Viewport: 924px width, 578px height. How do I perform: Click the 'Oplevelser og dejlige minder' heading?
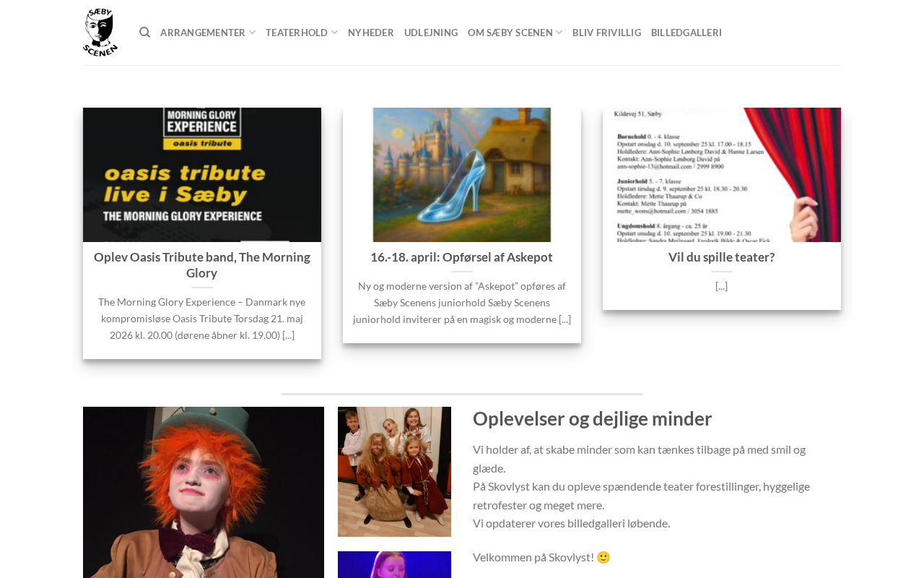point(593,419)
